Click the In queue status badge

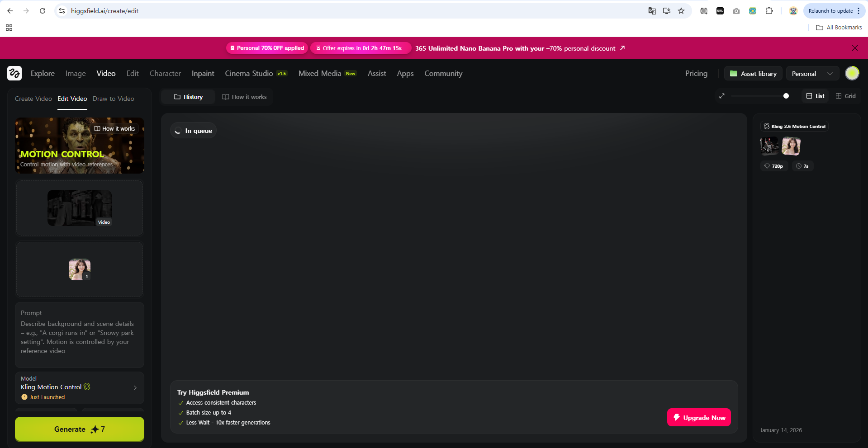point(194,131)
